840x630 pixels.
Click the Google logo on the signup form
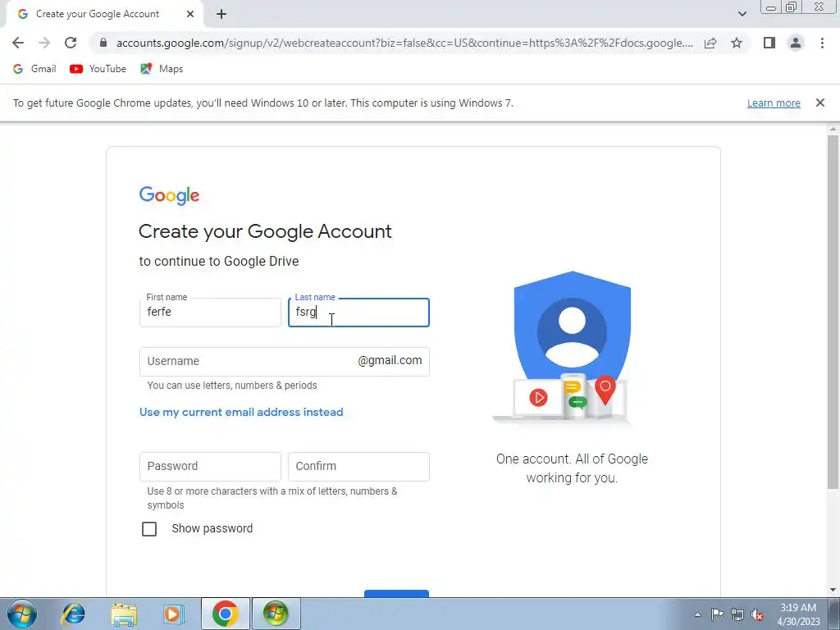(x=169, y=195)
